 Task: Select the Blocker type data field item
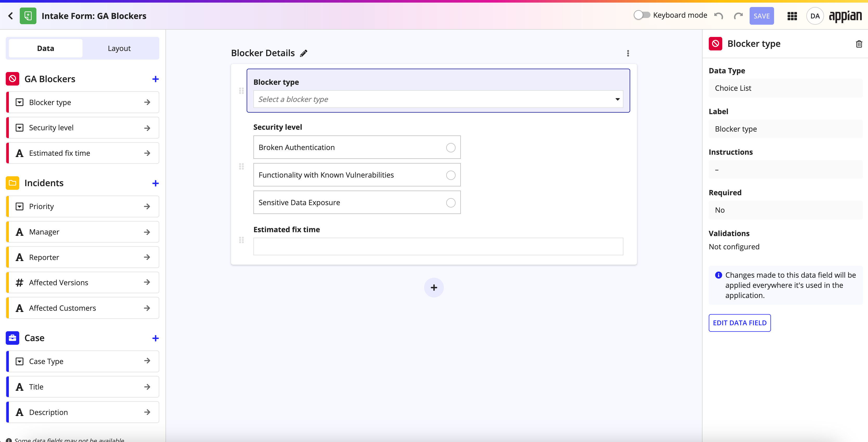pyautogui.click(x=82, y=102)
